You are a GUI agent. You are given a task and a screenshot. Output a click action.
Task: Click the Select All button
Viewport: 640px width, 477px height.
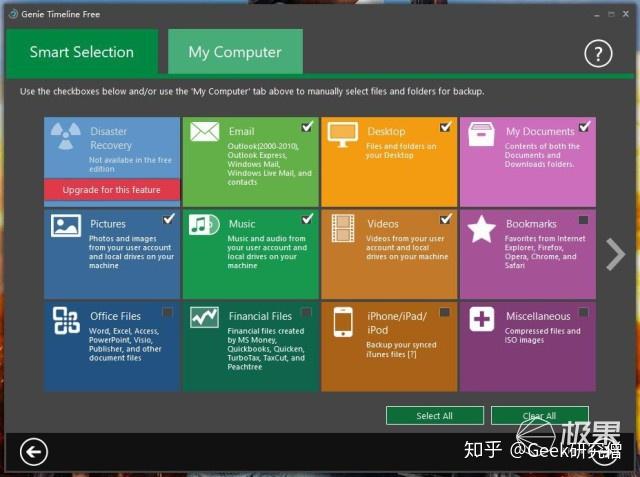[x=435, y=416]
